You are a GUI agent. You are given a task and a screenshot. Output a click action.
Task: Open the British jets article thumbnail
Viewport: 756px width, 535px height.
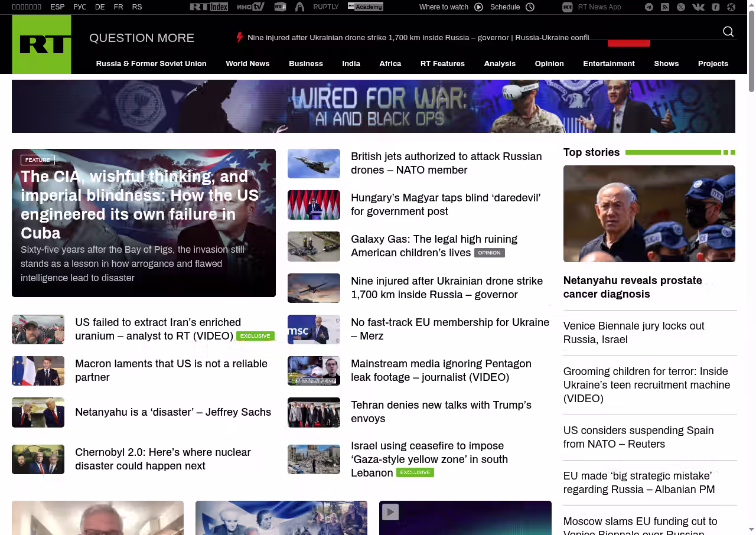coord(314,164)
